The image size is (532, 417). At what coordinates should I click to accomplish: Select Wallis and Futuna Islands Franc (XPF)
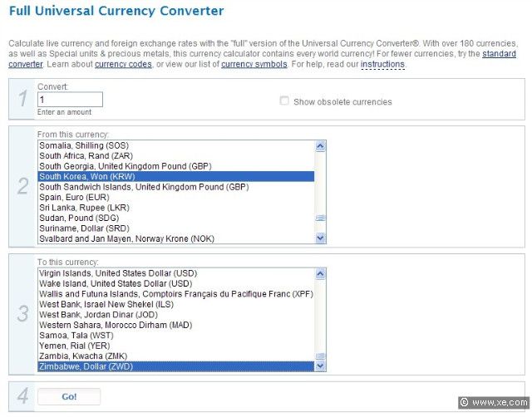[x=175, y=294]
